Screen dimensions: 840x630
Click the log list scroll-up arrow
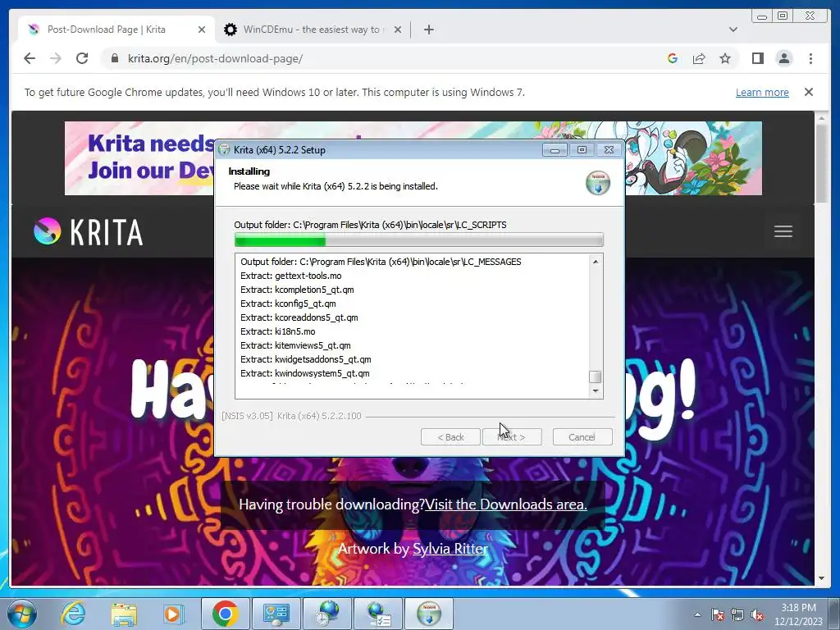(x=596, y=262)
